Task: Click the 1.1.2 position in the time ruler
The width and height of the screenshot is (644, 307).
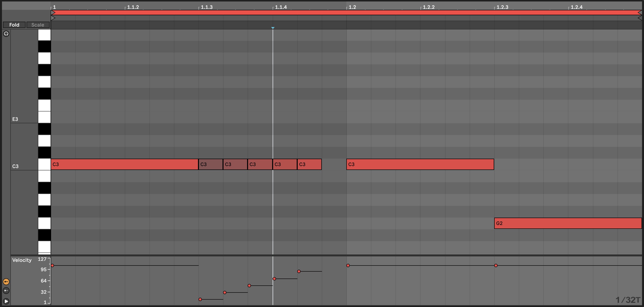Action: click(x=133, y=7)
